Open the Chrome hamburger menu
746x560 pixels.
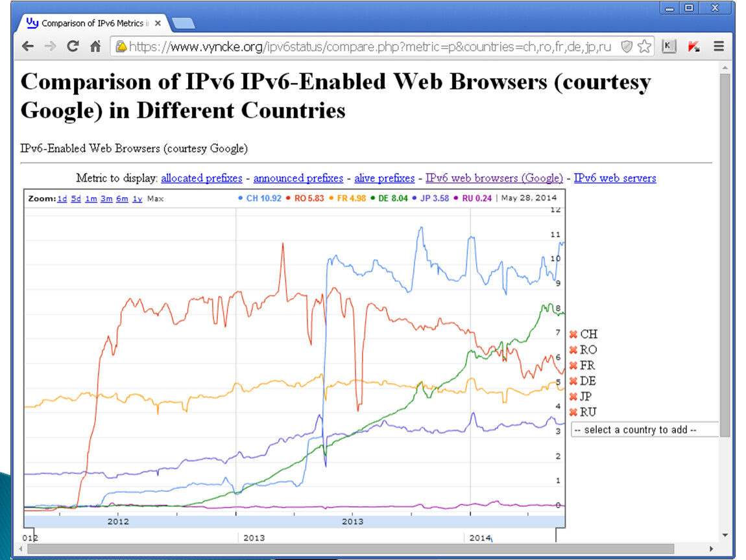(x=718, y=46)
